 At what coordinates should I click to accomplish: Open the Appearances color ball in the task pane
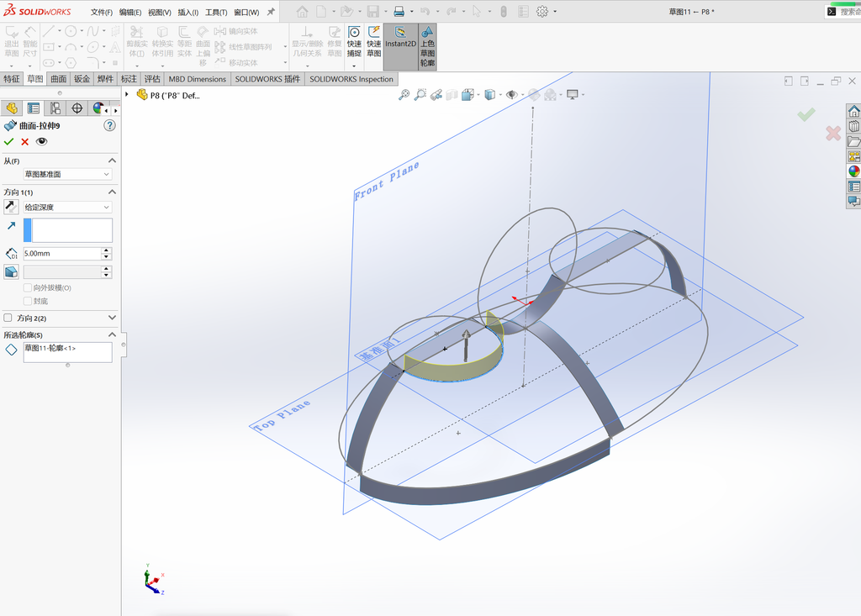coord(854,171)
